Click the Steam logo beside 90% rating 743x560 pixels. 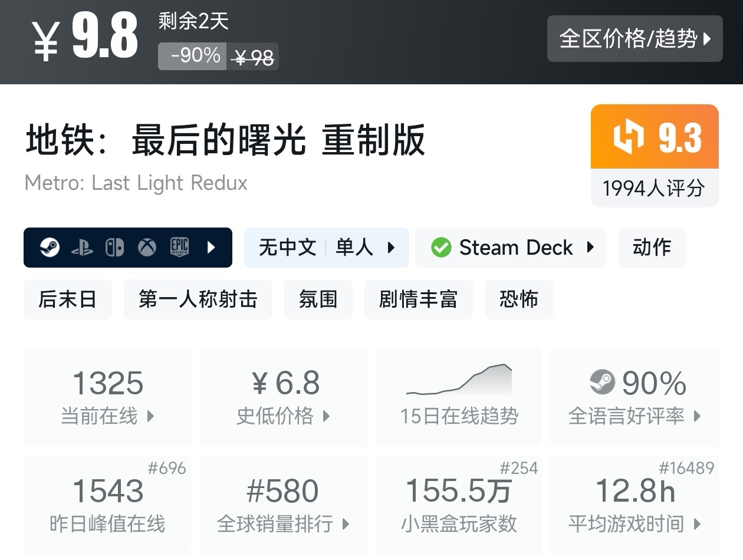[x=602, y=383]
